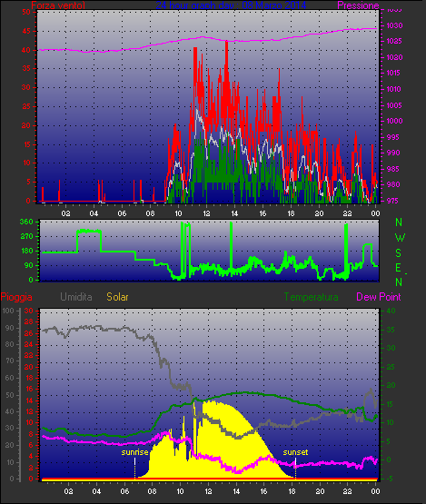Click the 360 value on direction axis

tap(26, 222)
